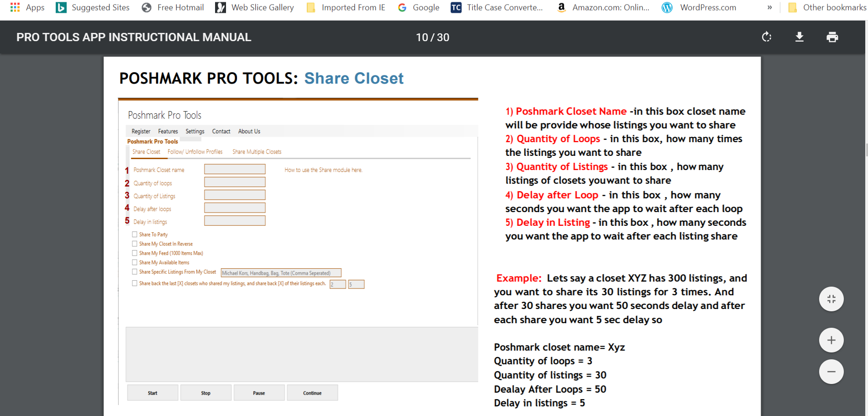Image resolution: width=868 pixels, height=416 pixels.
Task: Zoom out of the PDF
Action: pyautogui.click(x=831, y=372)
